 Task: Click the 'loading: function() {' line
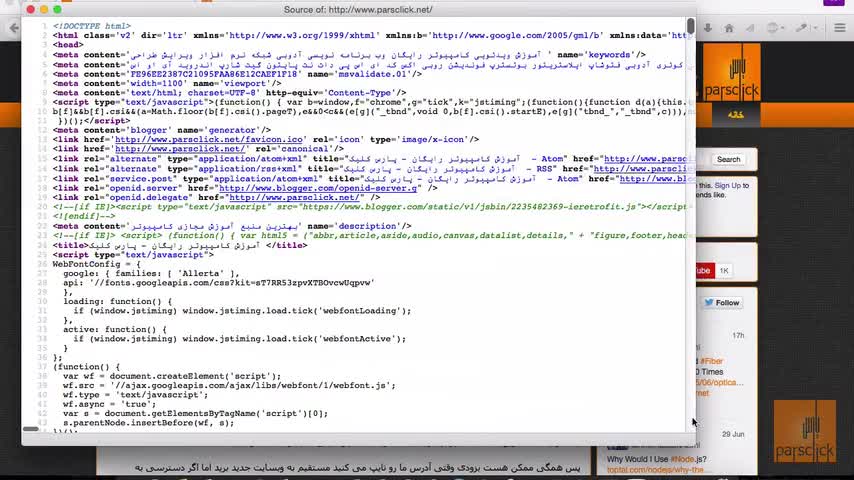click(118, 301)
